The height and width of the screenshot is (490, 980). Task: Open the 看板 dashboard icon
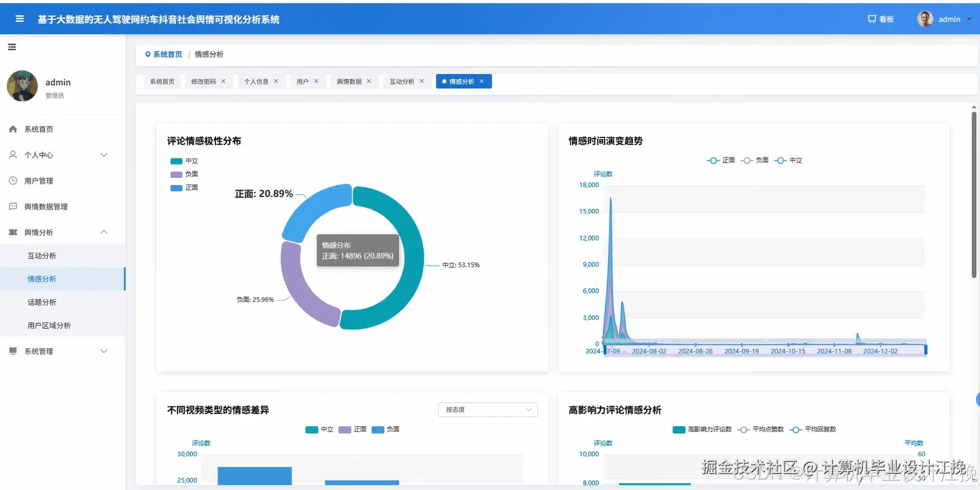pyautogui.click(x=872, y=19)
